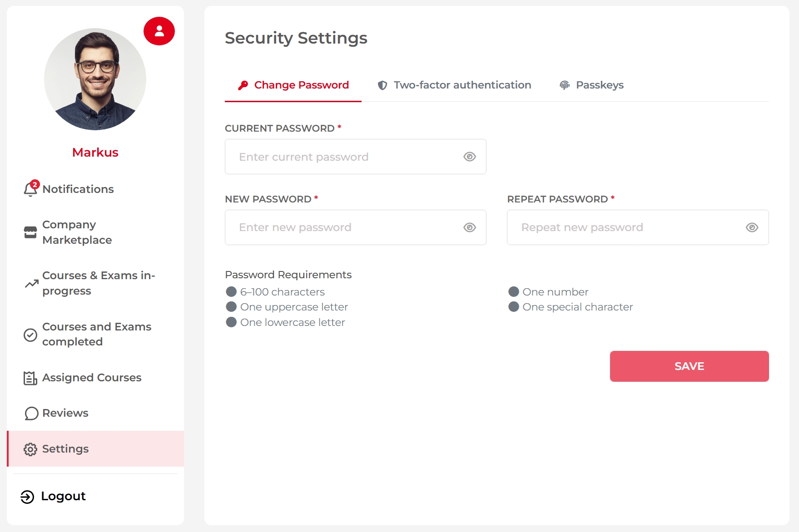Focus the Enter new password field
Screen dimensions: 799x532
(355, 227)
